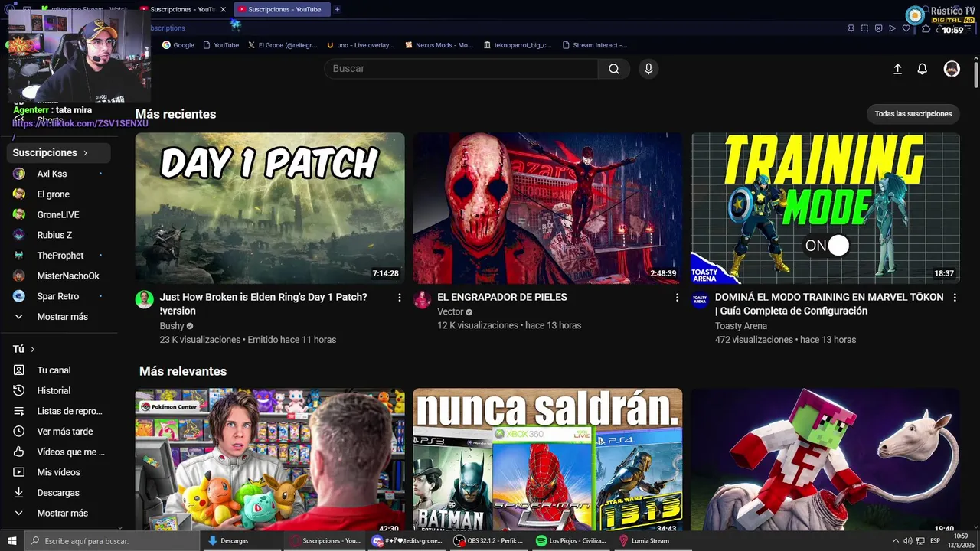Click the search magnifier button
Image resolution: width=980 pixels, height=551 pixels.
click(614, 69)
